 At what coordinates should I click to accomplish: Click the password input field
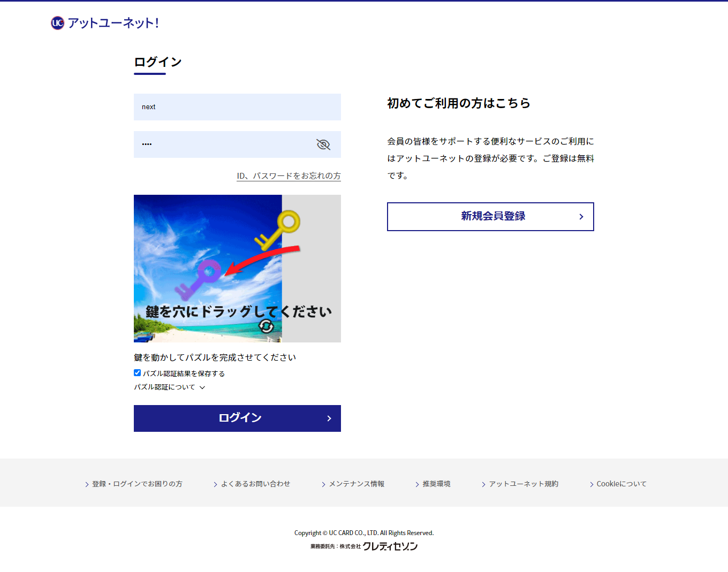coord(225,144)
